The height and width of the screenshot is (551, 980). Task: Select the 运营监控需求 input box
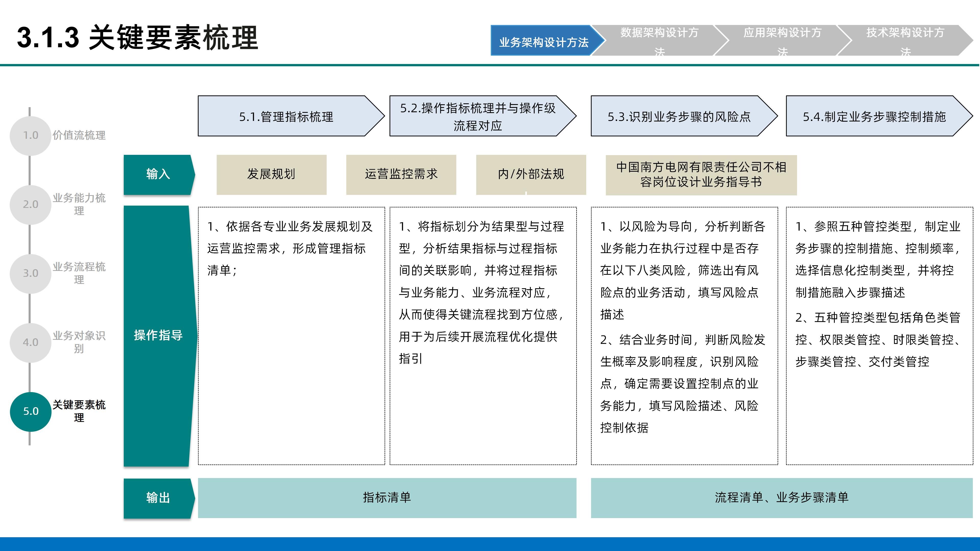401,174
